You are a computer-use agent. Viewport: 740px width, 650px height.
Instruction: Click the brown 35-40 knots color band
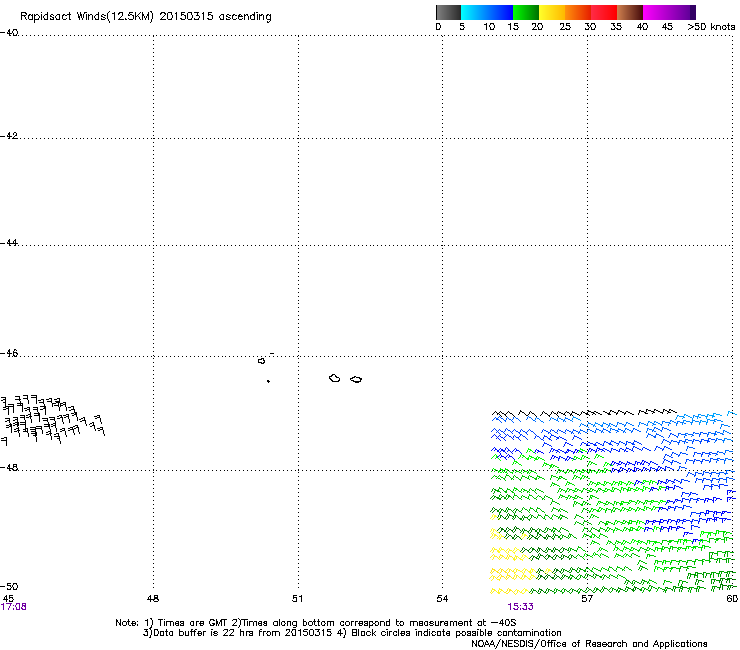630,12
